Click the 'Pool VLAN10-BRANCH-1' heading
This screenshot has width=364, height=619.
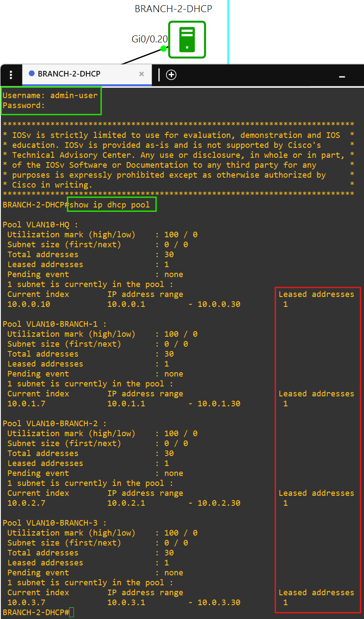click(x=54, y=324)
